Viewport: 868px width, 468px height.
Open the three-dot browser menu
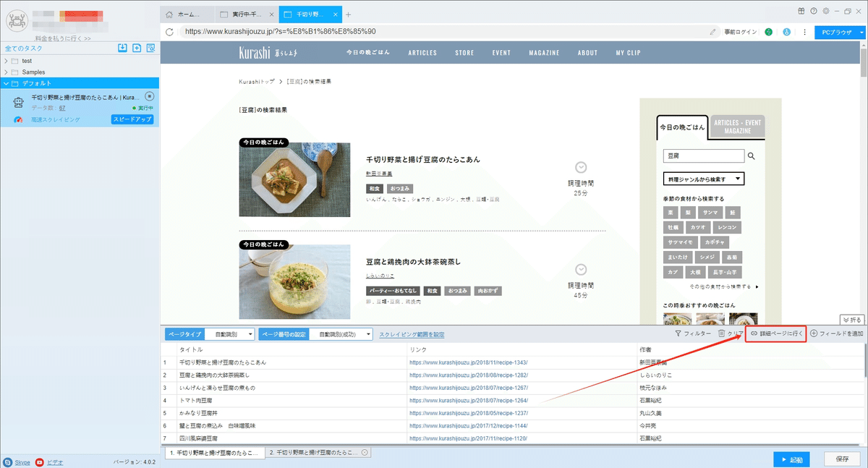(x=804, y=32)
